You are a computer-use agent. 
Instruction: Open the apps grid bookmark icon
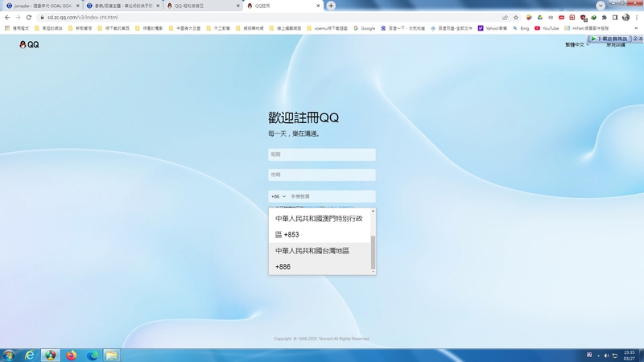pos(7,28)
